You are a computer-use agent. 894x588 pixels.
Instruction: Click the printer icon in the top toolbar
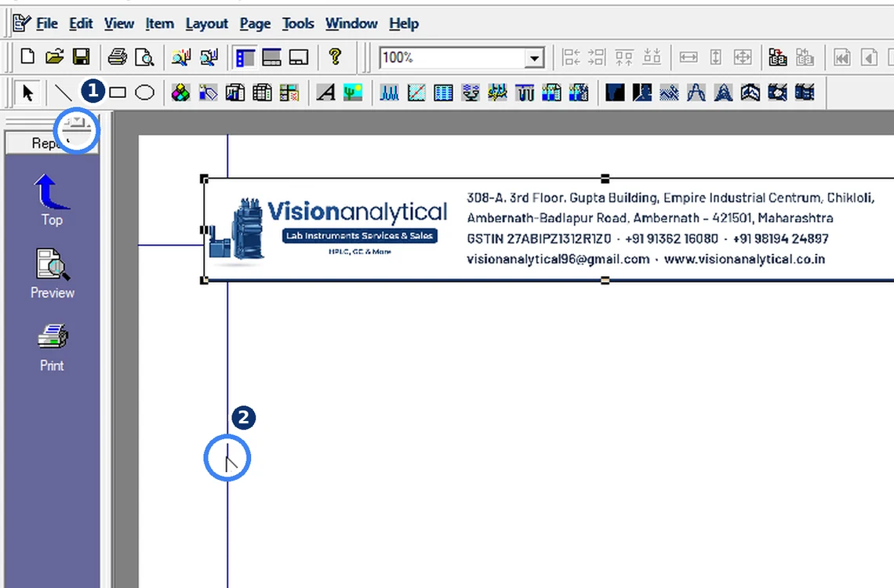(x=118, y=57)
